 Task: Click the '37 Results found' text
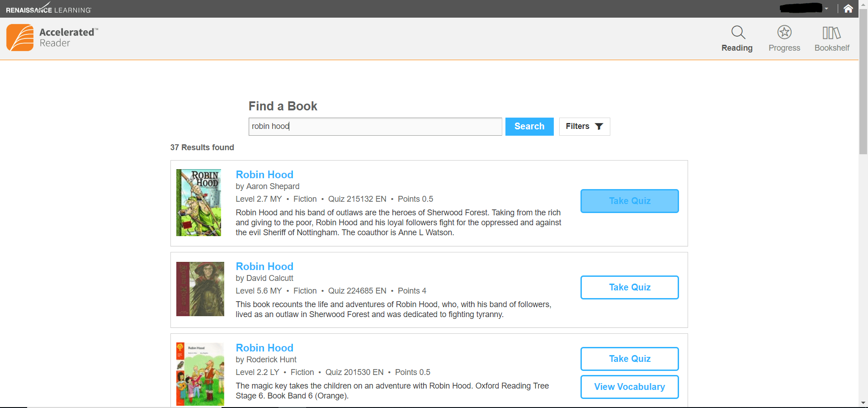(202, 147)
